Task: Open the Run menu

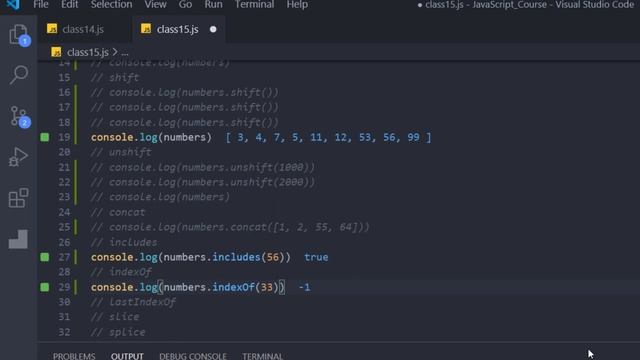Action: (x=213, y=4)
